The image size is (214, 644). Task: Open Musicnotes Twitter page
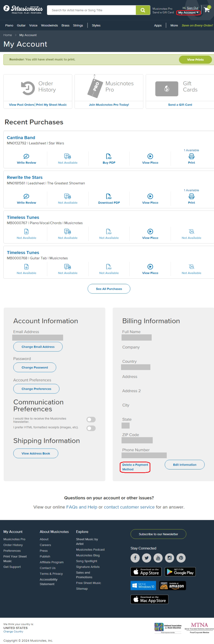tap(146, 558)
